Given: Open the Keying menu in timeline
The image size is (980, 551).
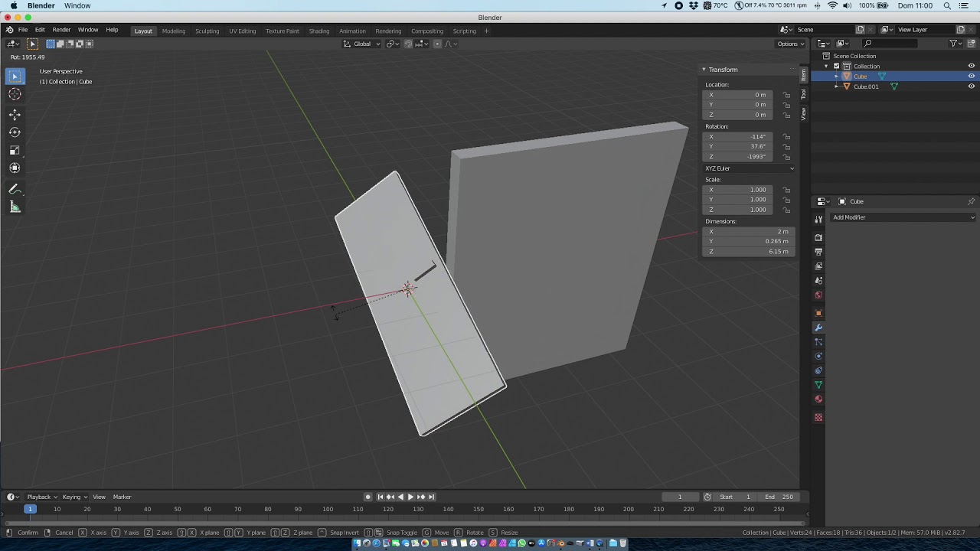Looking at the screenshot, I should 74,497.
